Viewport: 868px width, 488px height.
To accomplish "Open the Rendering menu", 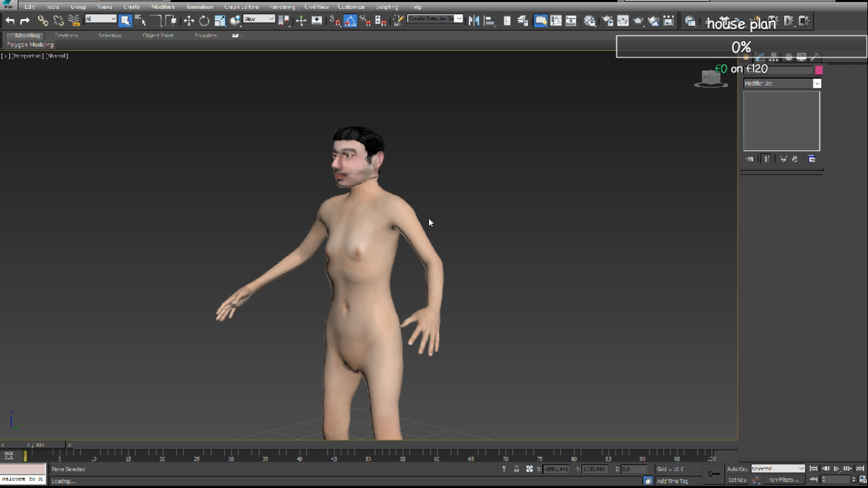I will coord(282,7).
